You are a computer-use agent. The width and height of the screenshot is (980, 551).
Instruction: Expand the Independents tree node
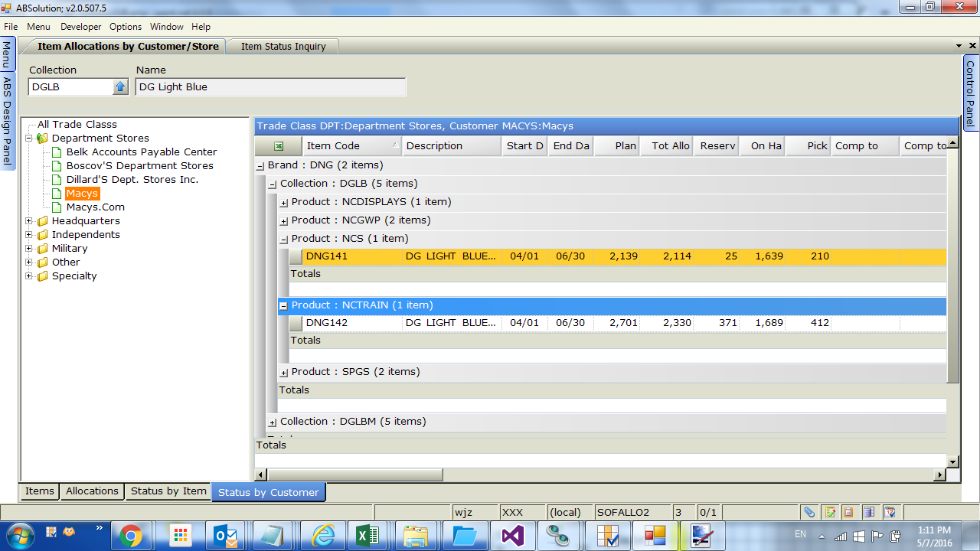28,235
